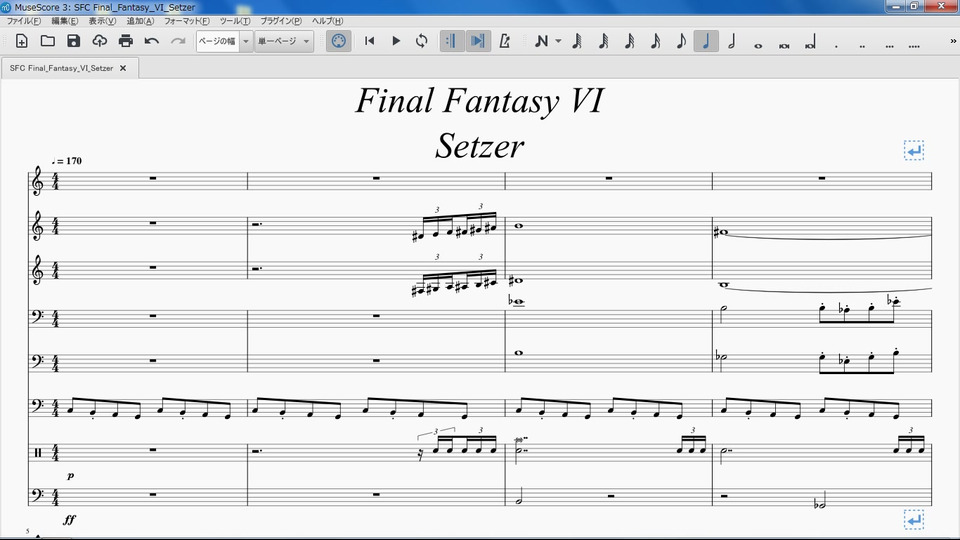Image resolution: width=960 pixels, height=540 pixels.
Task: Select double whole note duration
Action: point(784,45)
